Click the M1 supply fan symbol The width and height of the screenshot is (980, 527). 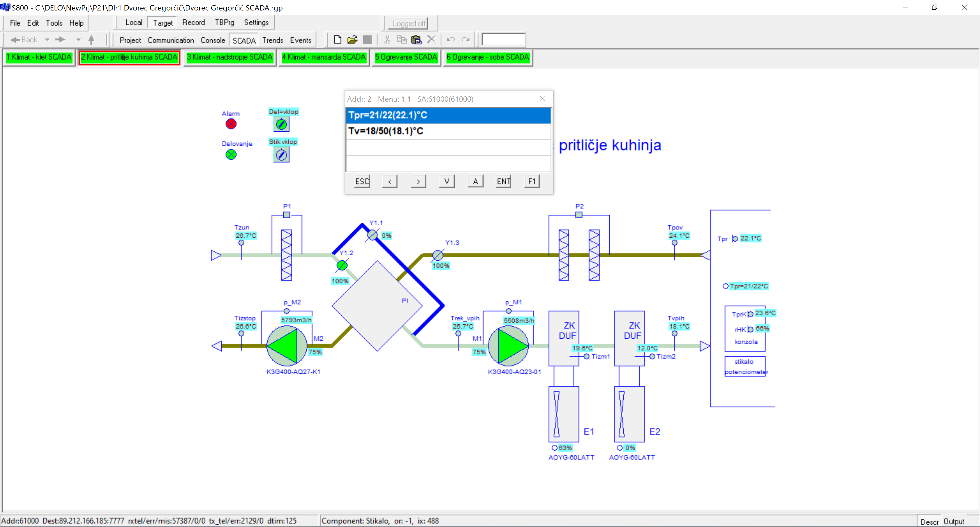click(508, 346)
